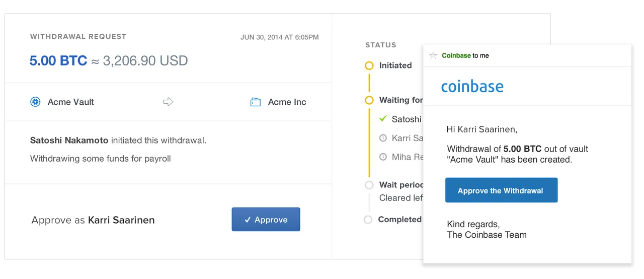Click the Acme Inc label
Image resolution: width=644 pixels, height=279 pixels.
287,102
